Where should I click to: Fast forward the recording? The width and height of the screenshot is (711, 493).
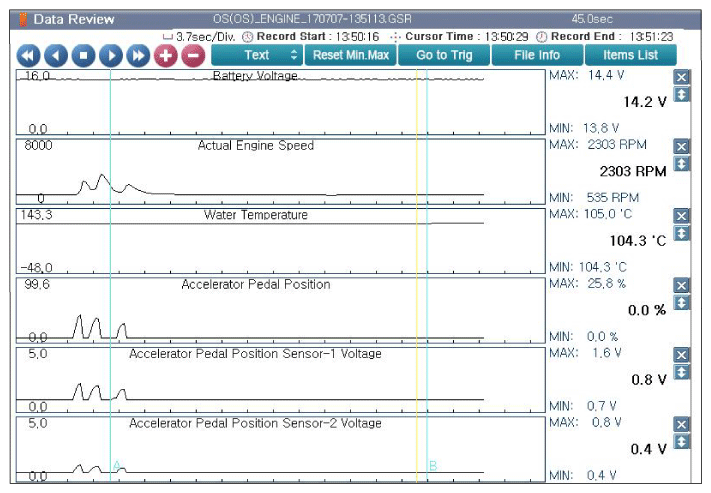tap(138, 56)
